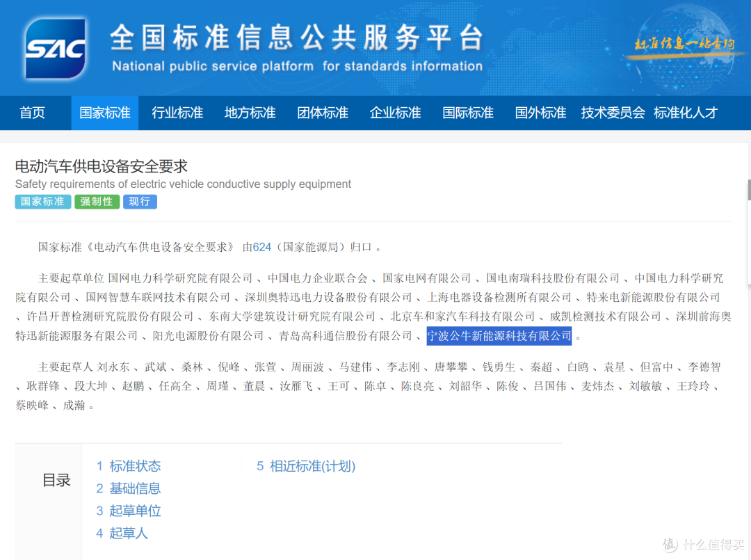Click the 标准信息一站查询 slogan graphic
The image size is (751, 560).
pos(684,45)
